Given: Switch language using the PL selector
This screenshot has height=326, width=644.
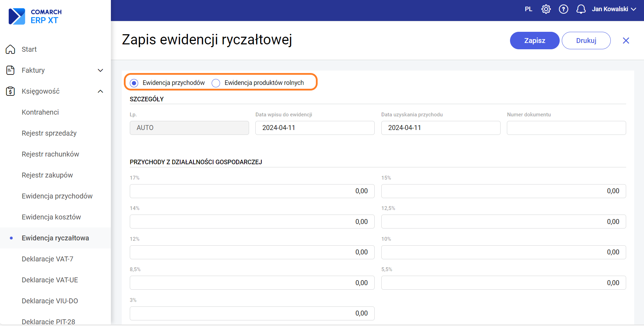Looking at the screenshot, I should 528,9.
